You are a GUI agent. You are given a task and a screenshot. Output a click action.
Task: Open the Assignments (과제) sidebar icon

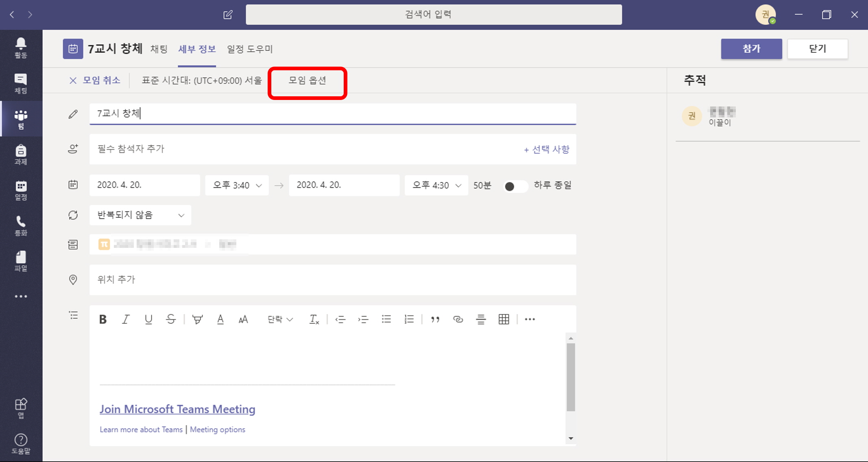click(x=21, y=154)
